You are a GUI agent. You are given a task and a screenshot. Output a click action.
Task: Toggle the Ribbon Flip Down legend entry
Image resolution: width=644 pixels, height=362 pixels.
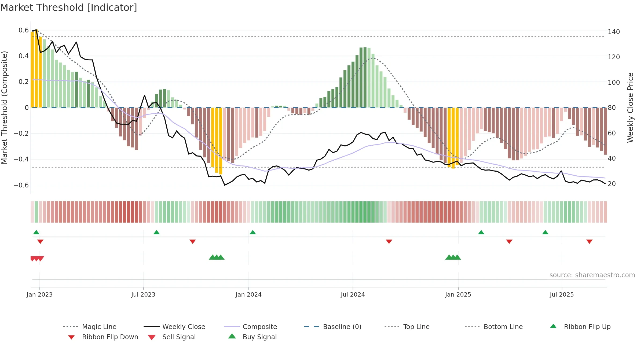103,337
